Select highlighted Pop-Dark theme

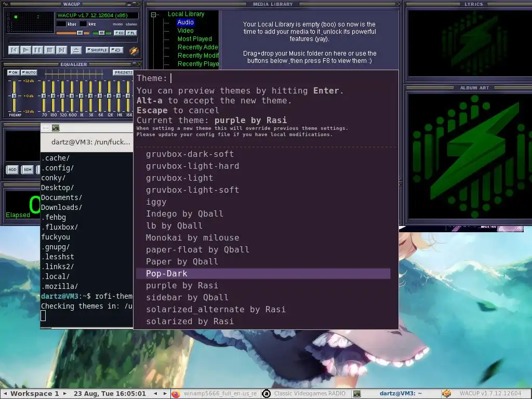[263, 273]
